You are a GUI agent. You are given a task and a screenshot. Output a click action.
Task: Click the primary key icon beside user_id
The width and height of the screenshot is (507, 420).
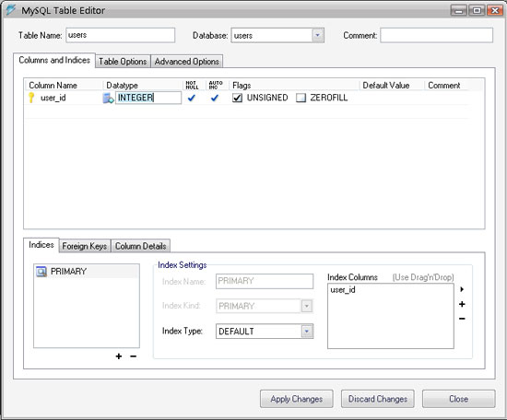(31, 98)
